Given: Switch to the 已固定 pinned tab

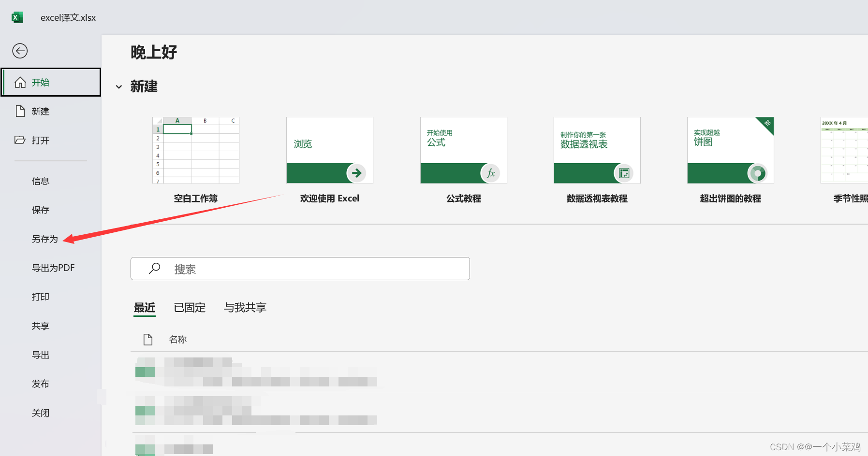Looking at the screenshot, I should 190,308.
